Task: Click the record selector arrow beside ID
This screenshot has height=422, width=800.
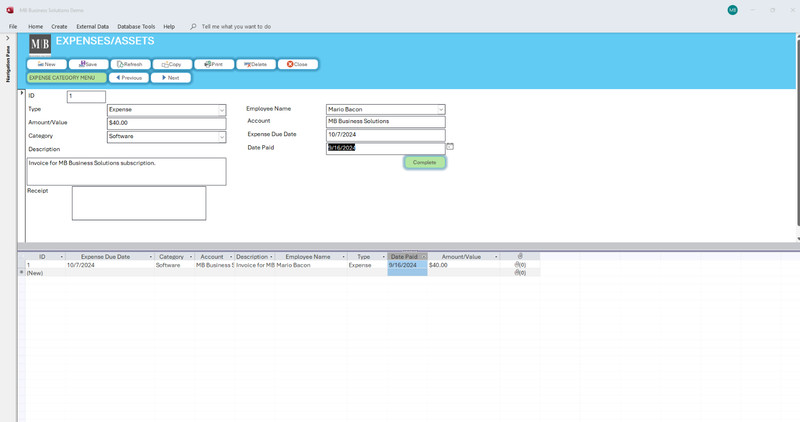Action: click(22, 93)
